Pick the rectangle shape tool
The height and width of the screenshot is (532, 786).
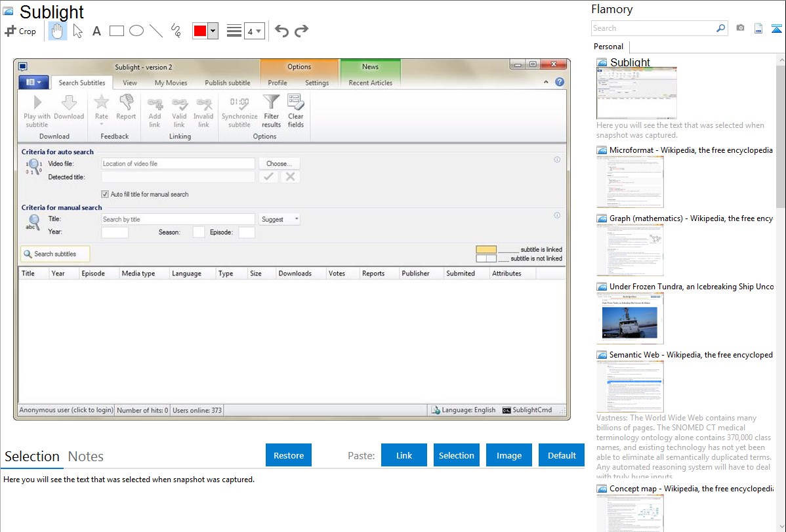[x=117, y=31]
